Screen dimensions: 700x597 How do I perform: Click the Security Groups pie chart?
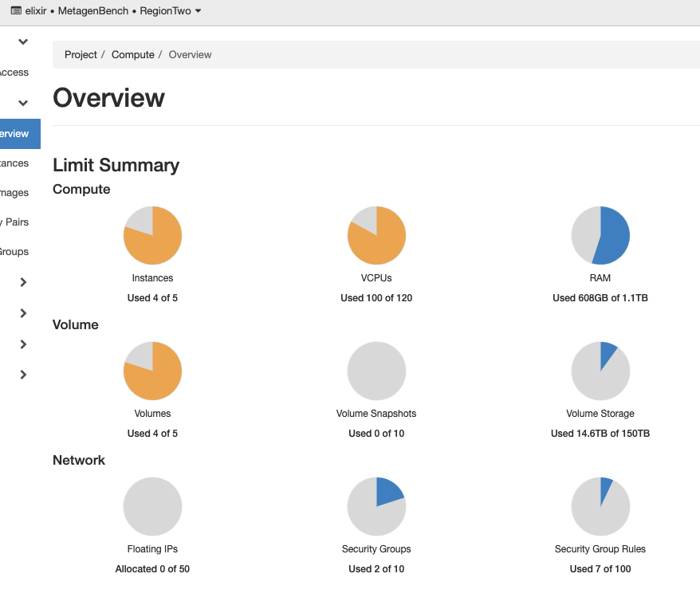click(377, 506)
